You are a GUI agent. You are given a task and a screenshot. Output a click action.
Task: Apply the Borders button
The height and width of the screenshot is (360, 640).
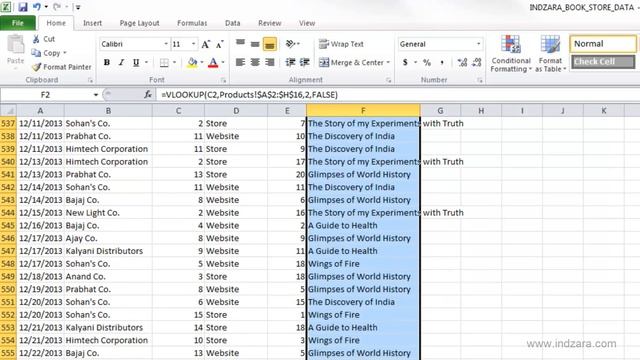click(164, 62)
